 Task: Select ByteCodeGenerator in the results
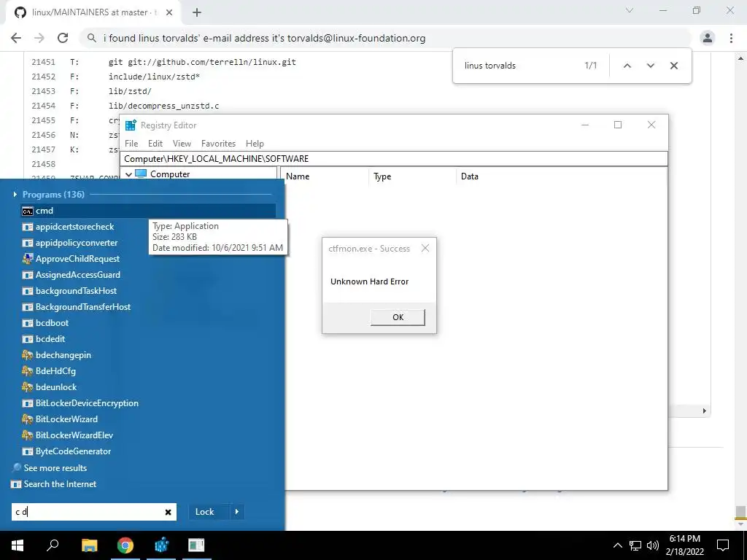pyautogui.click(x=66, y=451)
